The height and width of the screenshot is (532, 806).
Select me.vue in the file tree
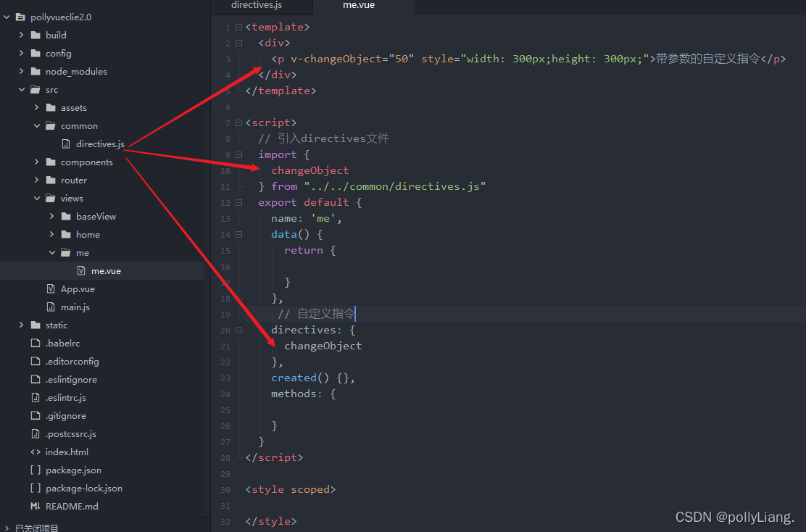(x=106, y=271)
